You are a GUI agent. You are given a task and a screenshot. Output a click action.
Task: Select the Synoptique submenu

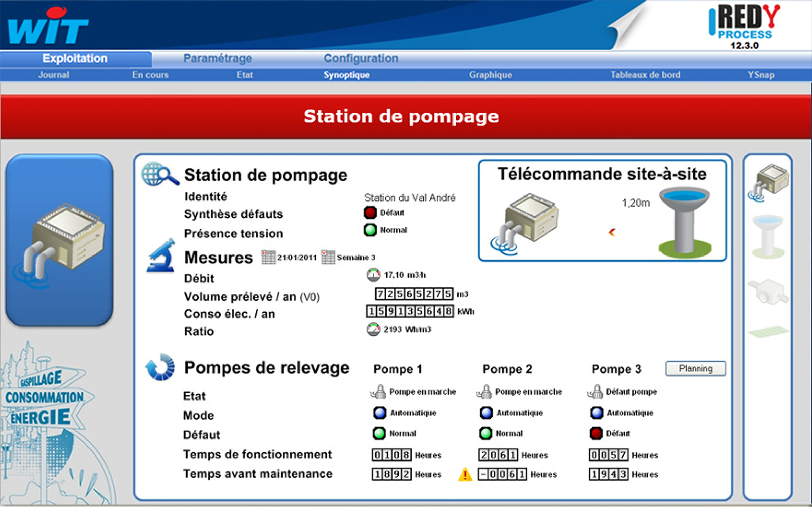tap(347, 75)
